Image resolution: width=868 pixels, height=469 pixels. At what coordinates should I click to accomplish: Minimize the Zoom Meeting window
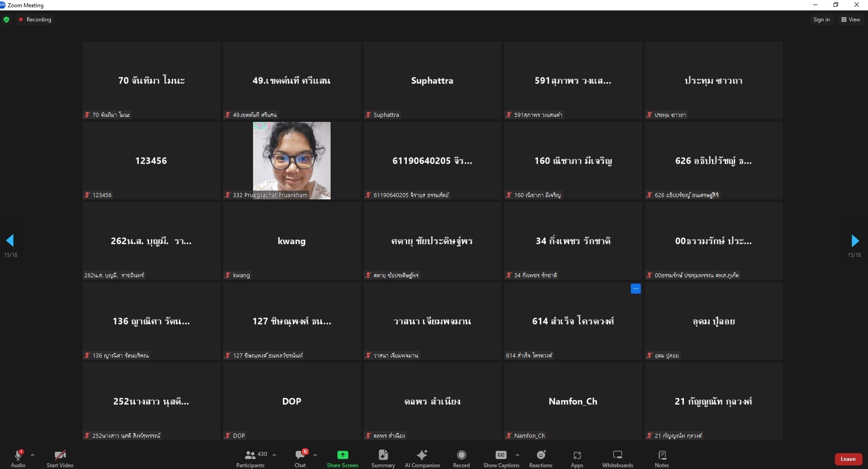[x=815, y=5]
